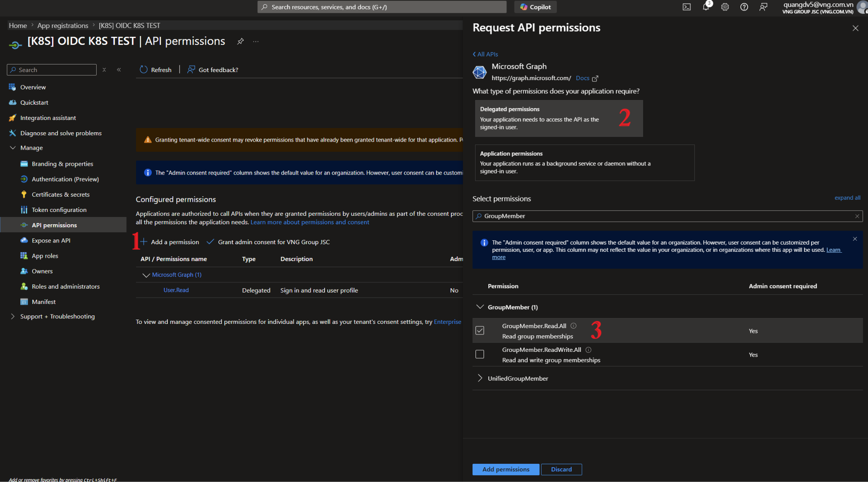Open Cloud Shell terminal icon
The width and height of the screenshot is (868, 482).
(x=687, y=7)
